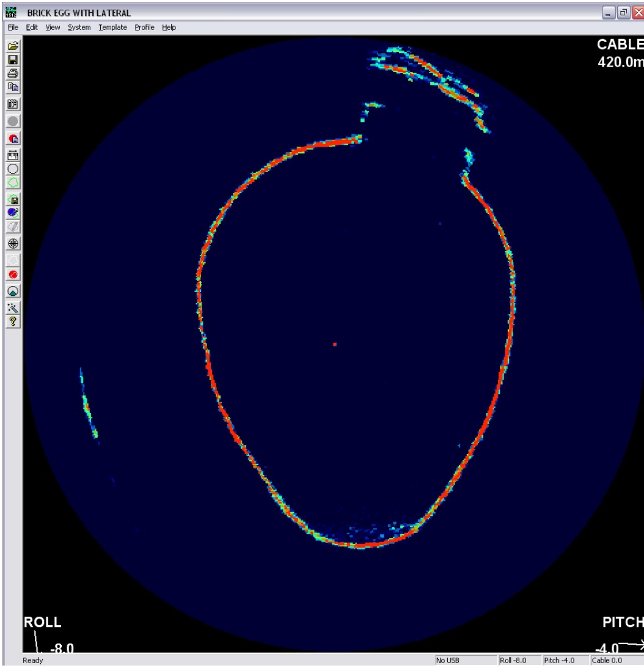Open the View menu

click(x=53, y=28)
